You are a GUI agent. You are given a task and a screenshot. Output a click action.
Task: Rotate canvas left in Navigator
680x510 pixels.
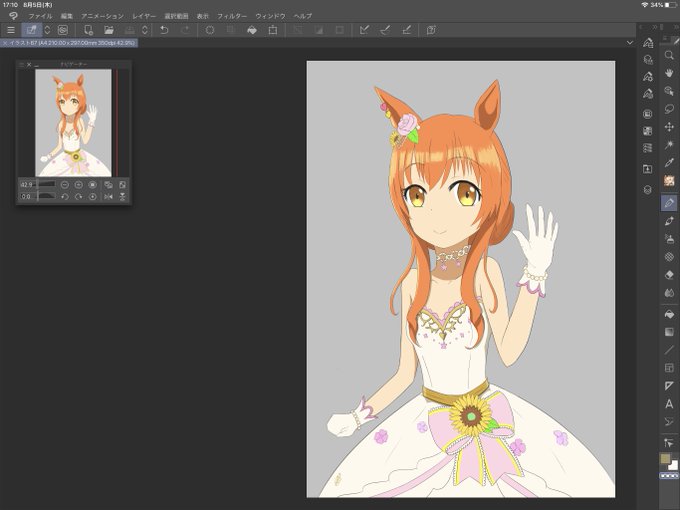point(64,196)
